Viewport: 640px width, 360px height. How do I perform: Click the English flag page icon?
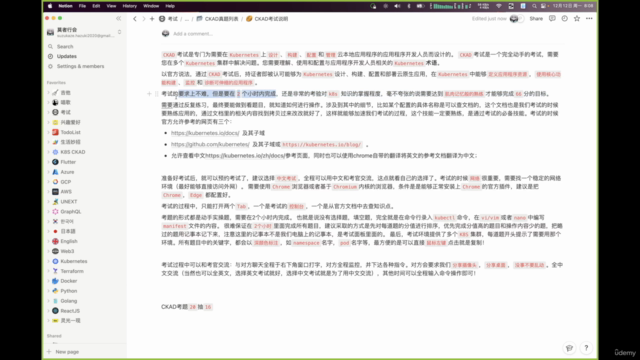[55, 241]
